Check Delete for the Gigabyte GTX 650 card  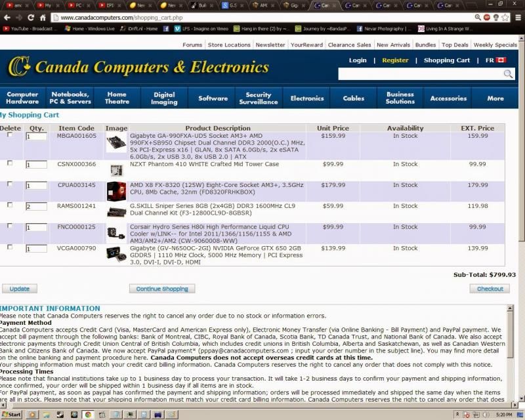10,247
